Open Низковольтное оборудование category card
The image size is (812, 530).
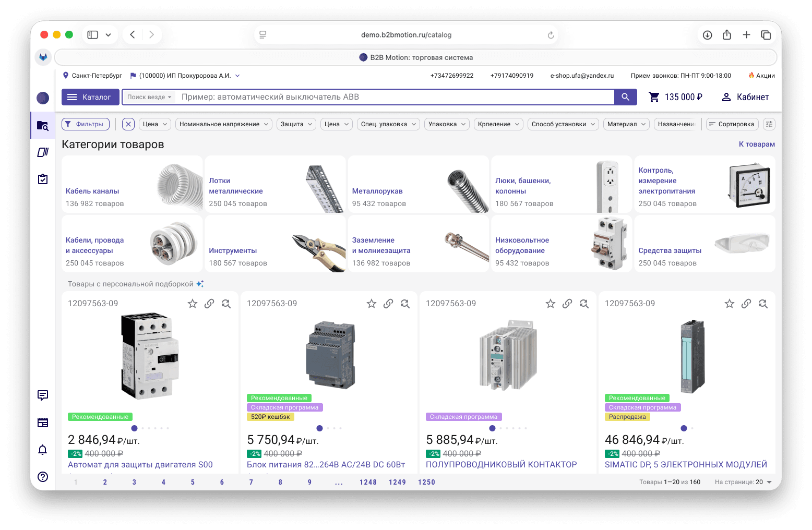(x=562, y=244)
